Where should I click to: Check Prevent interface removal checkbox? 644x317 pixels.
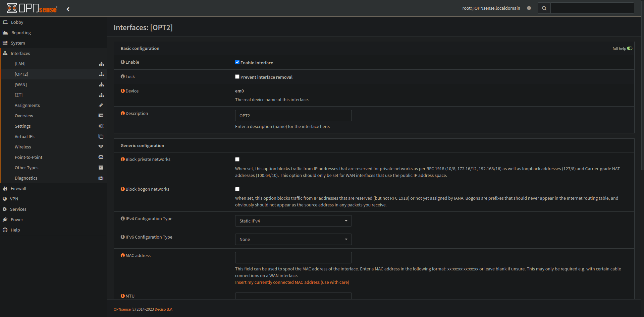point(237,77)
